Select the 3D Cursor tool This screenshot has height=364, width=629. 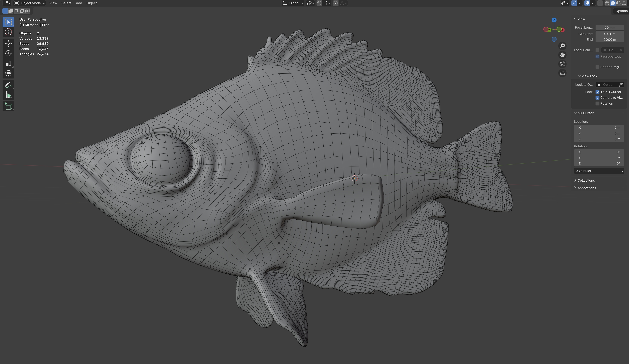8,32
